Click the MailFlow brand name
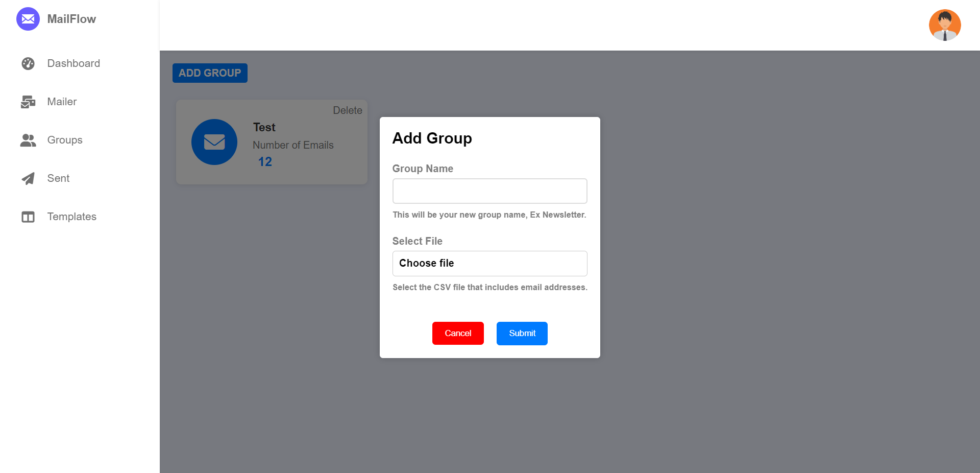This screenshot has height=473, width=980. tap(71, 19)
